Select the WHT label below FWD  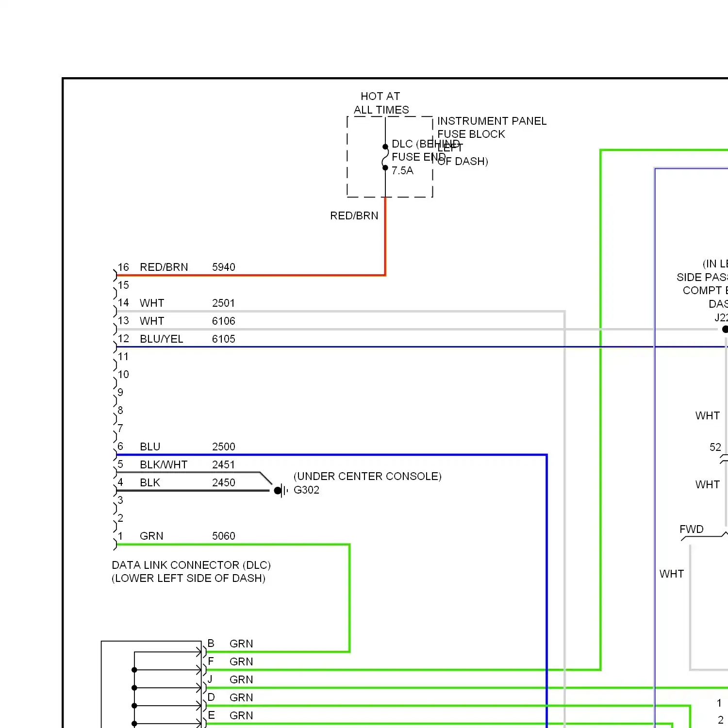pyautogui.click(x=672, y=574)
